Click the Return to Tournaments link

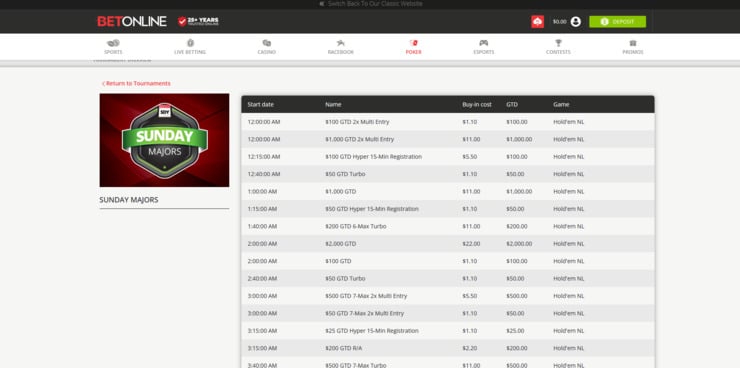coord(136,84)
